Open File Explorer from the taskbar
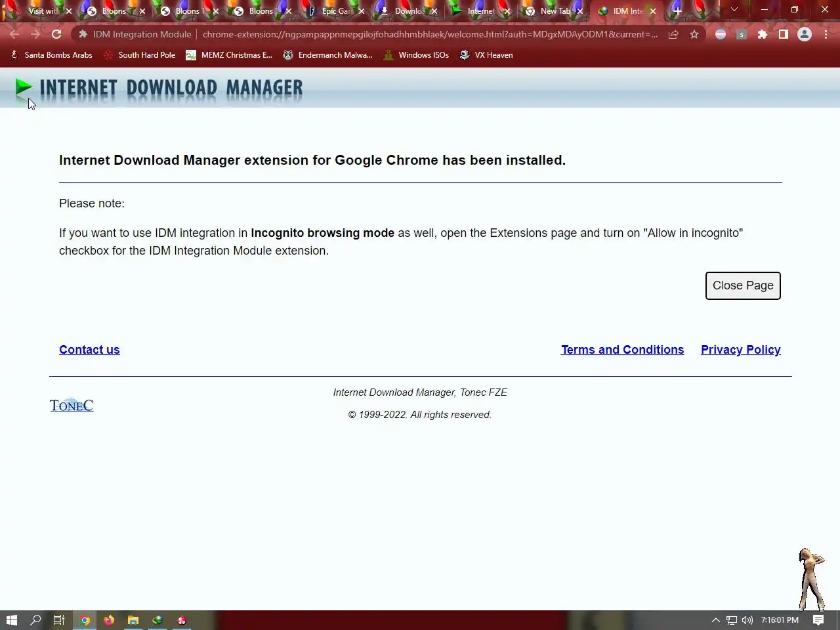 pos(133,620)
